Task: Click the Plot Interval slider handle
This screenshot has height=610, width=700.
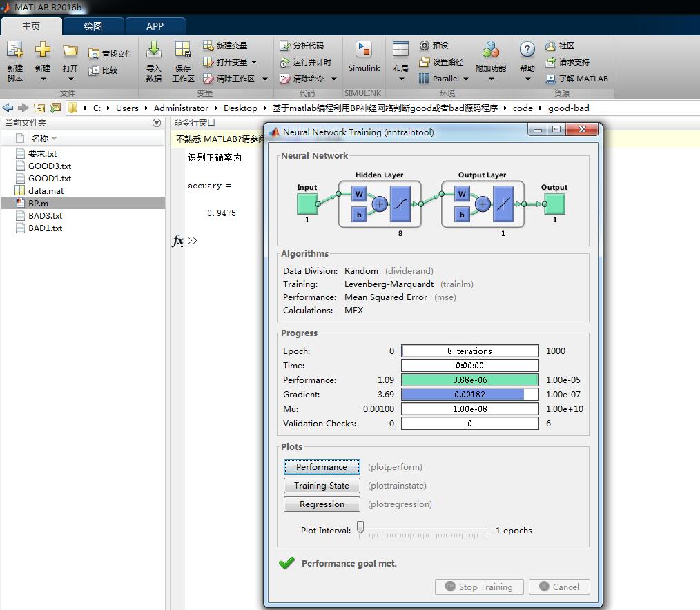Action: click(x=361, y=527)
